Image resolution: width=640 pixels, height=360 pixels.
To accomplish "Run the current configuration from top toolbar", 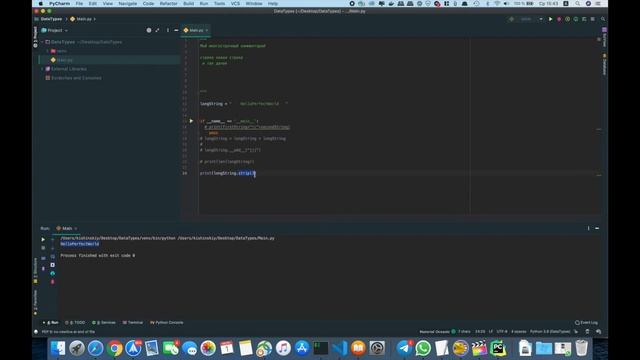I will [x=550, y=19].
